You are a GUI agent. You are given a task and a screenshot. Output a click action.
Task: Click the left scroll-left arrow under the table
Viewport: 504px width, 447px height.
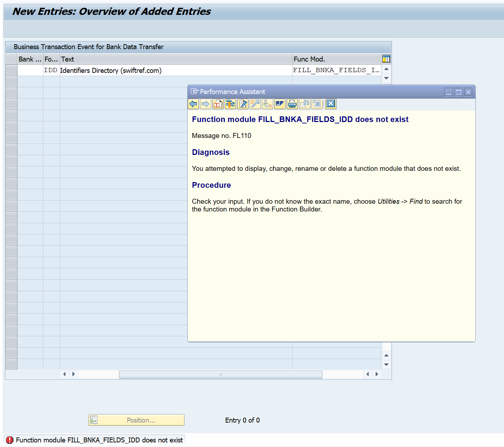(x=64, y=374)
